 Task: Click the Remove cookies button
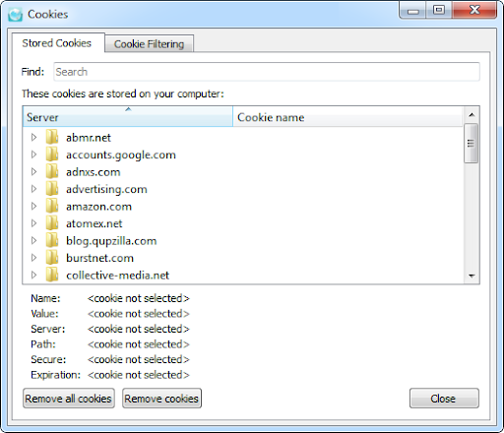tap(161, 399)
